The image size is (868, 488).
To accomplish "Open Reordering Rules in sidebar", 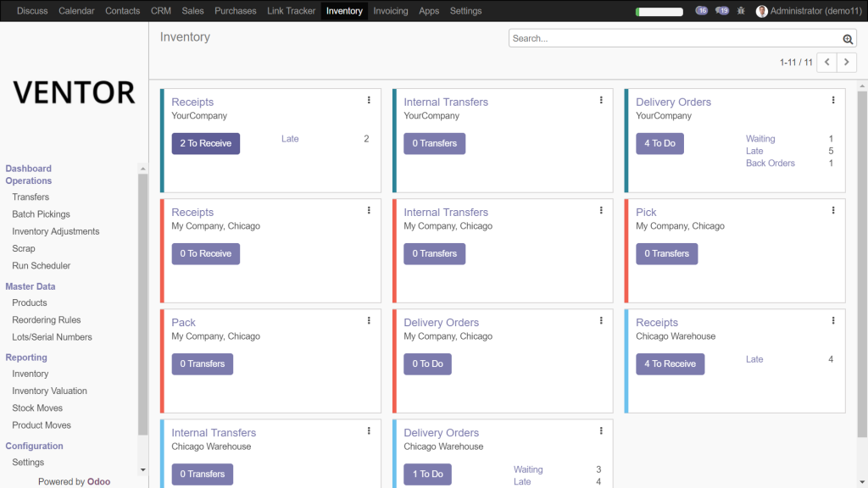I will tap(47, 320).
